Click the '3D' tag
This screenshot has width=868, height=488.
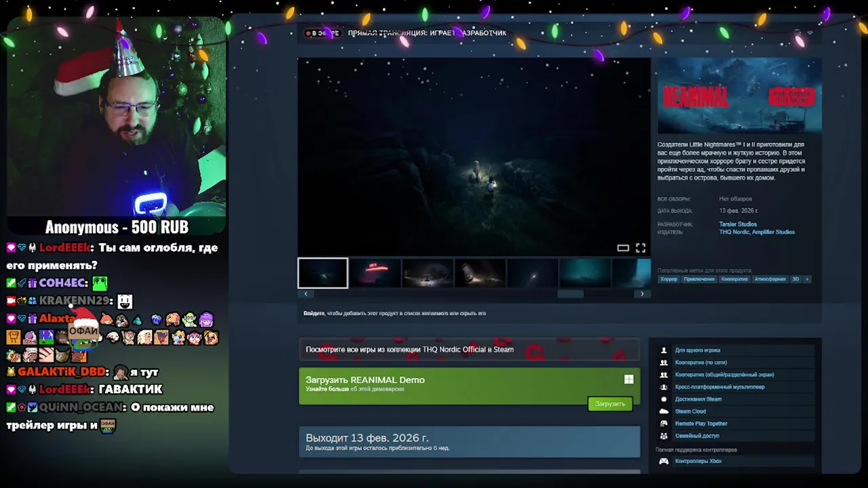[796, 279]
